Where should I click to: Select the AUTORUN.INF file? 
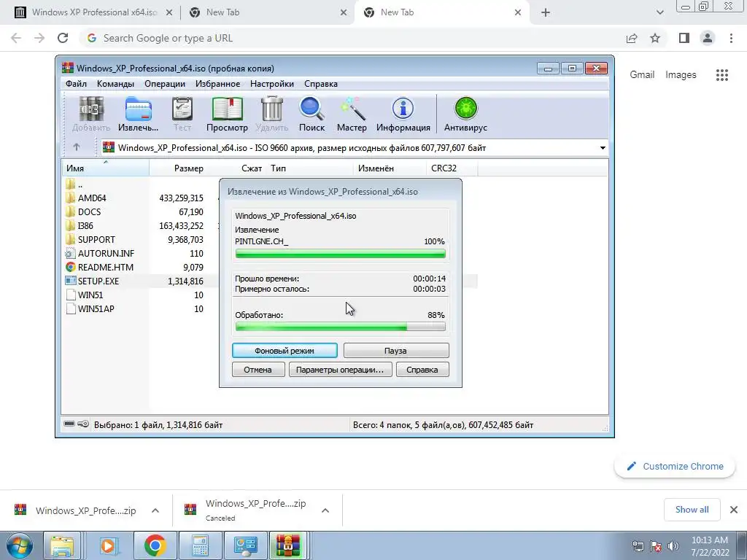(99, 253)
